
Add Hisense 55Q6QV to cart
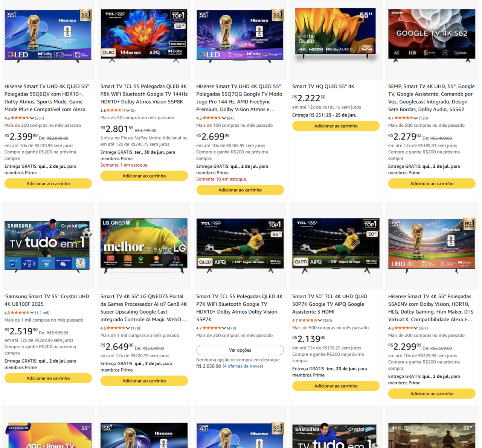tap(48, 184)
